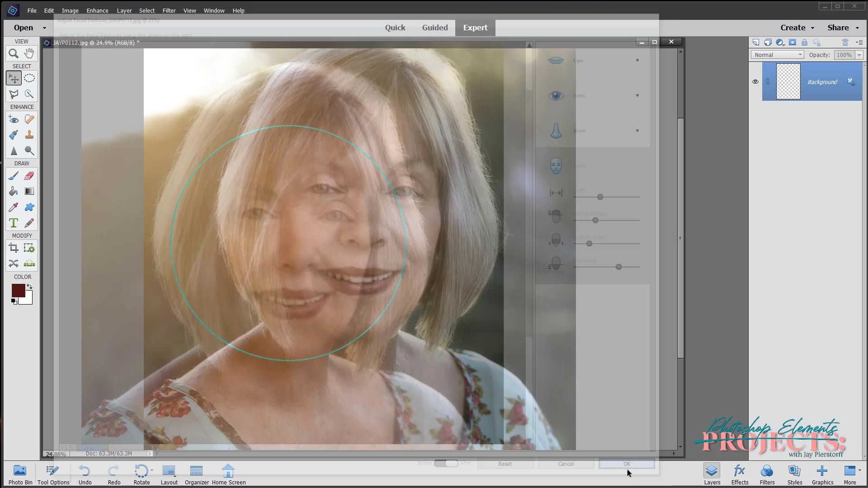Click OK to apply facial adjustments
This screenshot has width=868, height=488.
[x=626, y=464]
